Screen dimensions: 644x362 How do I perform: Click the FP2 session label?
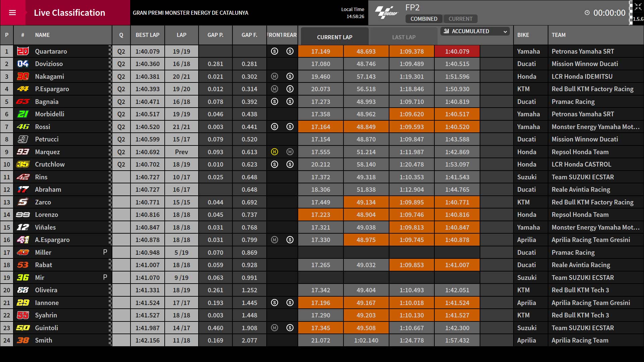pyautogui.click(x=412, y=7)
